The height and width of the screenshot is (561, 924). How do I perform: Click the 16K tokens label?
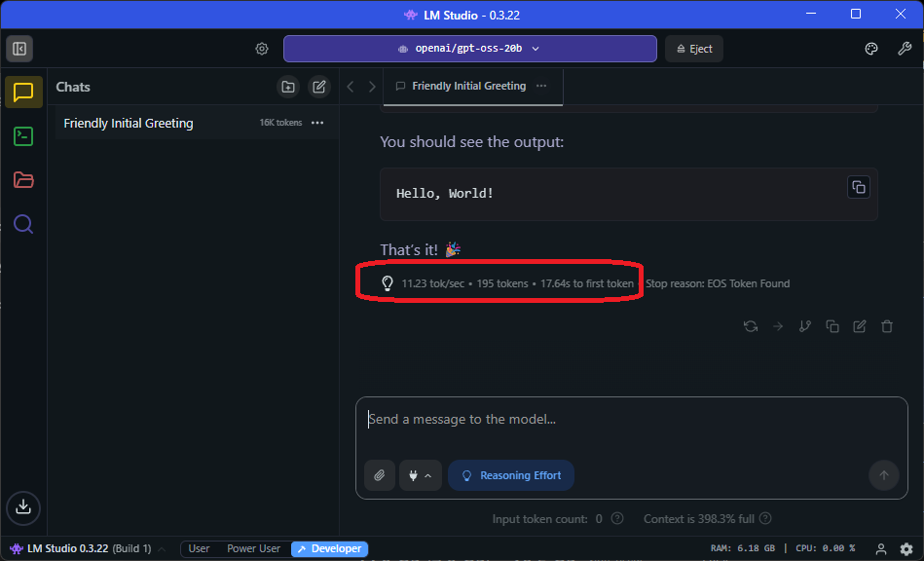tap(280, 123)
